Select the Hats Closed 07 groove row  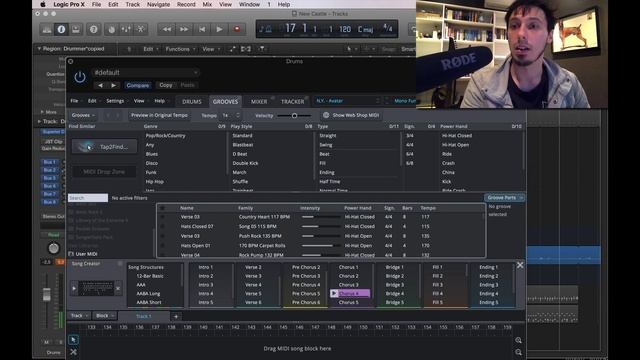(x=321, y=227)
